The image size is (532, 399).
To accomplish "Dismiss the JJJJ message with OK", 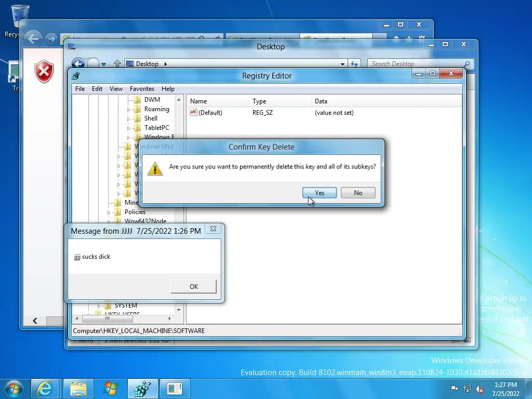I will tap(194, 286).
